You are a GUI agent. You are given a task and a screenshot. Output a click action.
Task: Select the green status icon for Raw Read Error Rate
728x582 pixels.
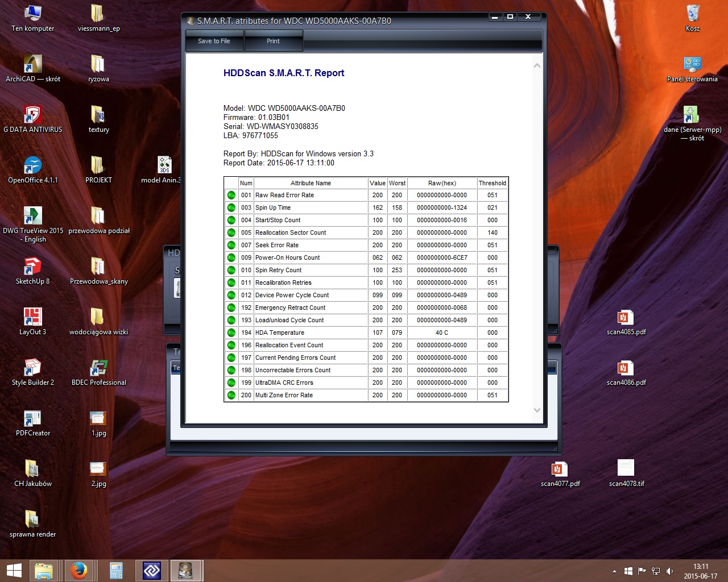tap(231, 195)
